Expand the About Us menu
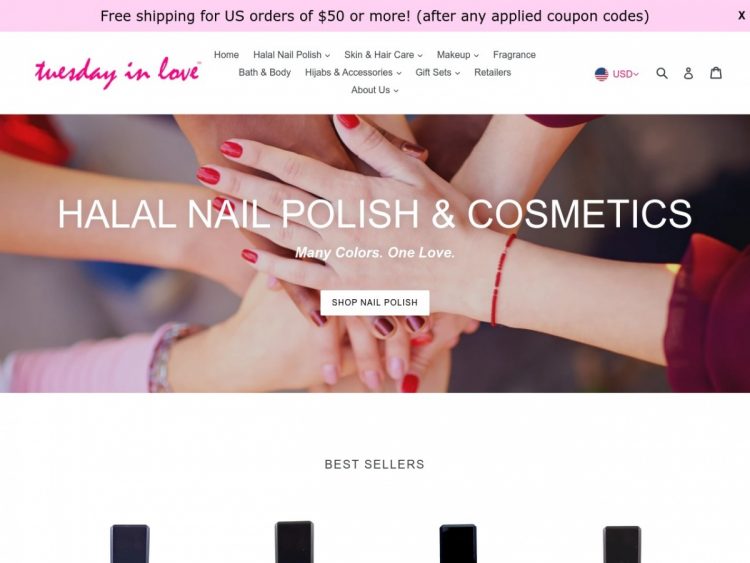Image resolution: width=750 pixels, height=563 pixels. click(x=375, y=90)
